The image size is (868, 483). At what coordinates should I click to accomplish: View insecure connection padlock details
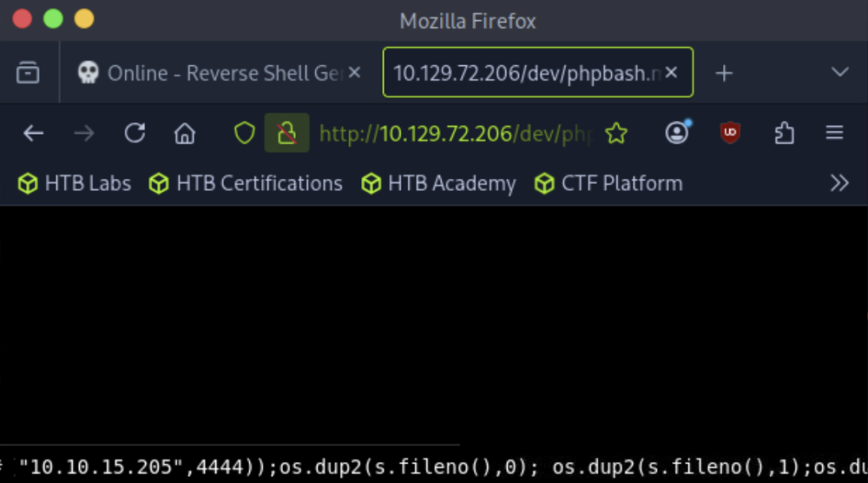(287, 133)
